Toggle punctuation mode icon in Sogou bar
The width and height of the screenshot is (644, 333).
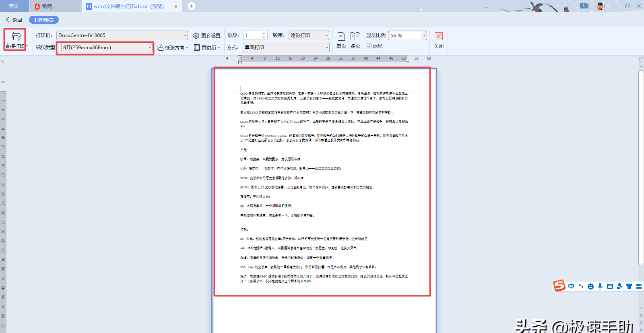click(x=581, y=286)
